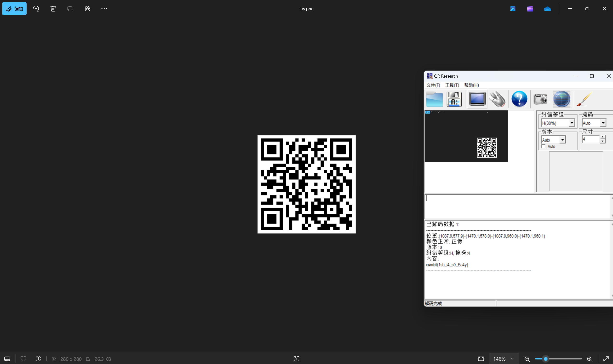
Task: Minimize the QR Research window
Action: [575, 76]
